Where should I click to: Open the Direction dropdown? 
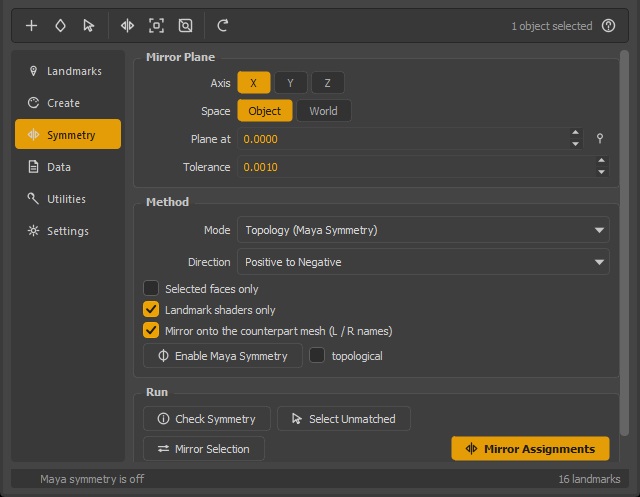(423, 262)
